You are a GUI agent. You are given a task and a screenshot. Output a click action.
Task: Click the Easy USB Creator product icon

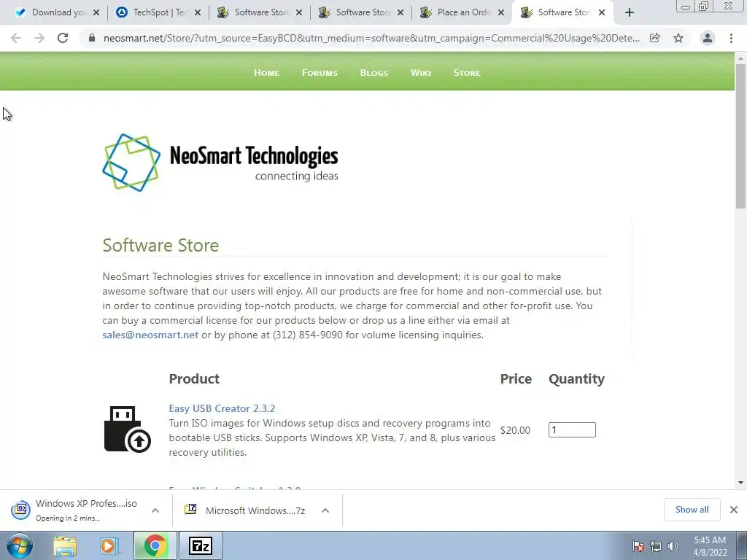coord(127,429)
